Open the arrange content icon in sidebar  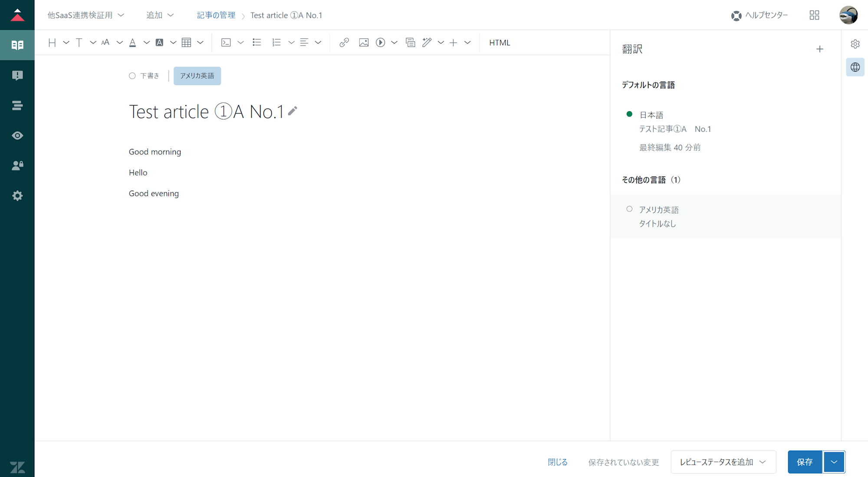[x=17, y=106]
